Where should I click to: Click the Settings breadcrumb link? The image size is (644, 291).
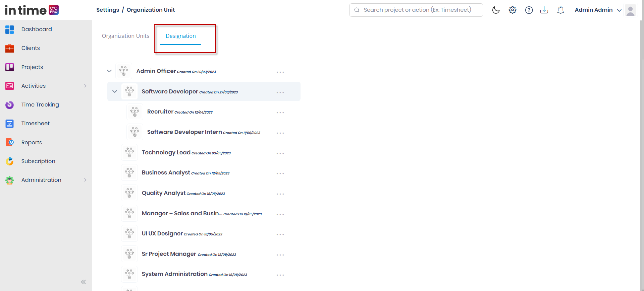pyautogui.click(x=108, y=10)
